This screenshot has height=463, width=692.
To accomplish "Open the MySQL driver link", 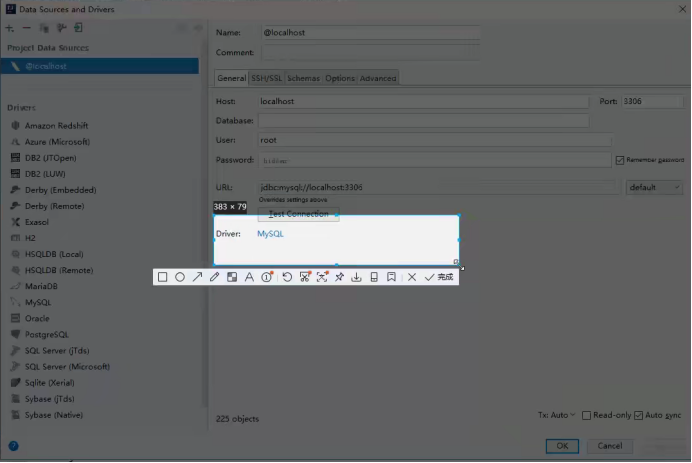I will 270,234.
